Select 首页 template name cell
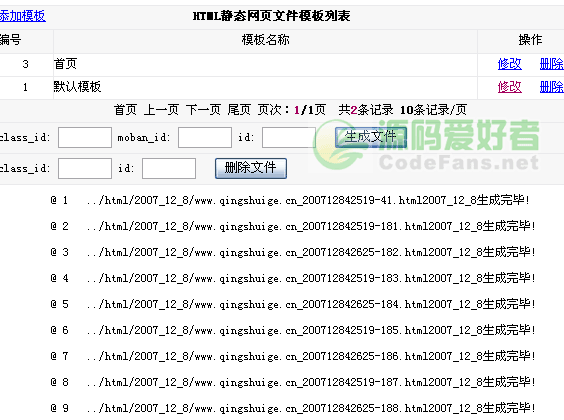The image size is (564, 420). click(x=265, y=64)
